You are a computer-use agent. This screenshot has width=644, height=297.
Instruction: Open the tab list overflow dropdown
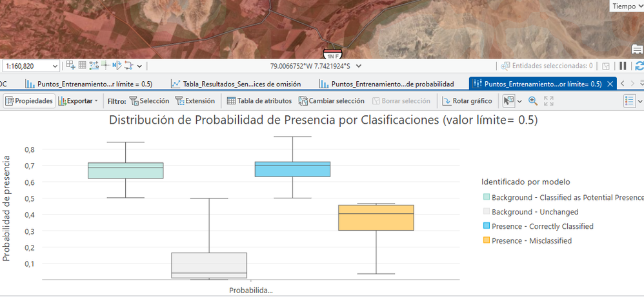click(641, 84)
